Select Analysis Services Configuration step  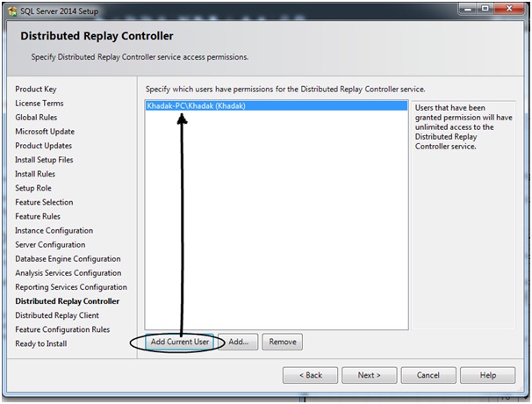(68, 273)
